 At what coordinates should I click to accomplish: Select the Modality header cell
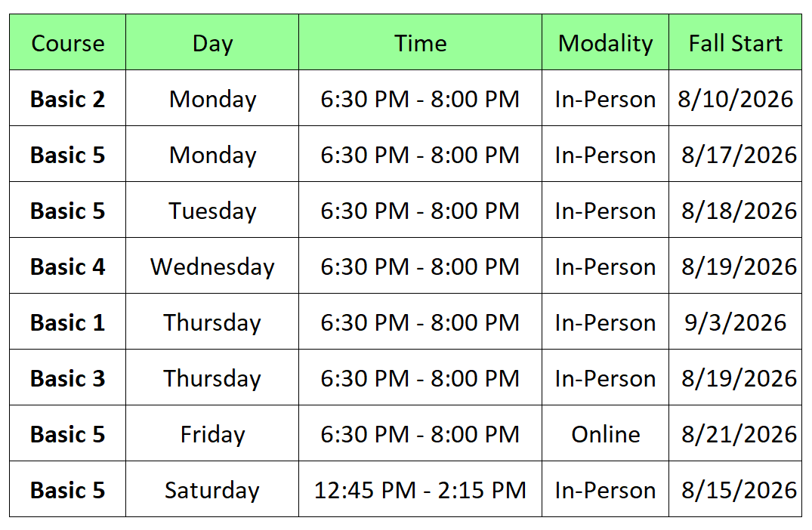(605, 42)
